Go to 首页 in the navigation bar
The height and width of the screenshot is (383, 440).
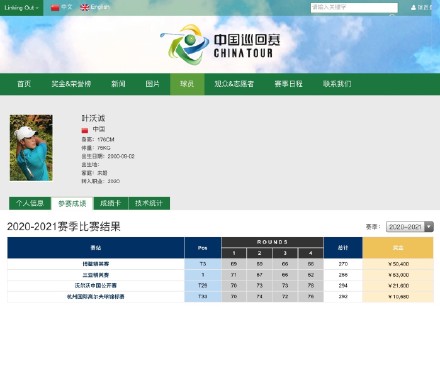[x=24, y=84]
